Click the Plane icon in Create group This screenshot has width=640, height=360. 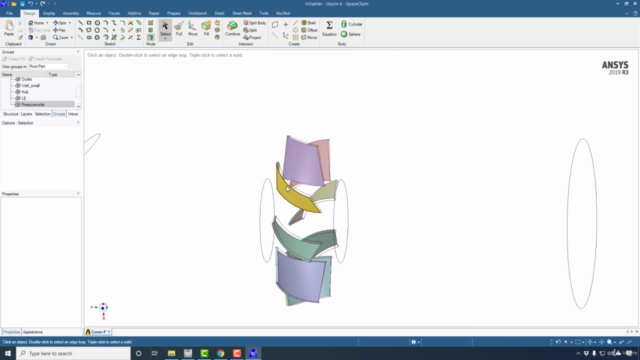[x=275, y=24]
